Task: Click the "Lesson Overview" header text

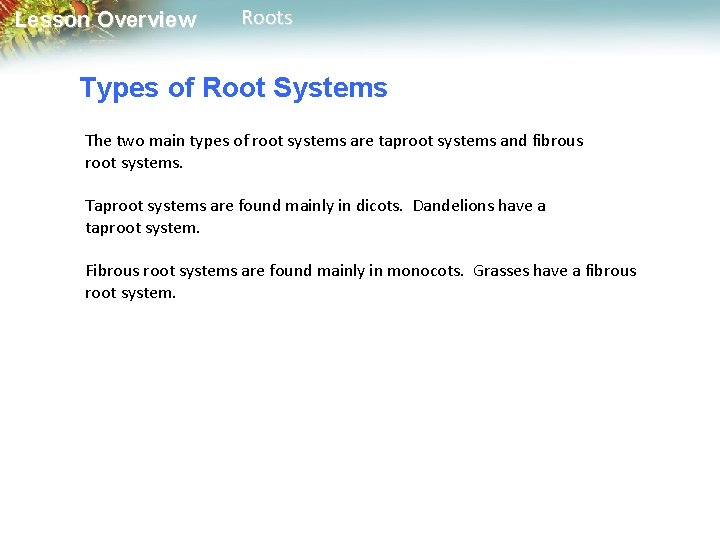Action: [106, 20]
